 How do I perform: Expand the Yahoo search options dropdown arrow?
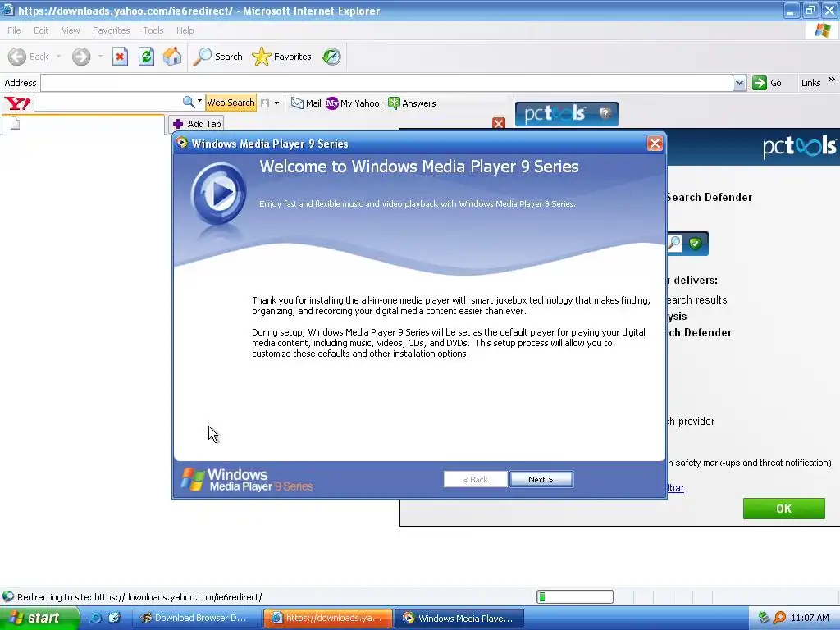tap(200, 101)
